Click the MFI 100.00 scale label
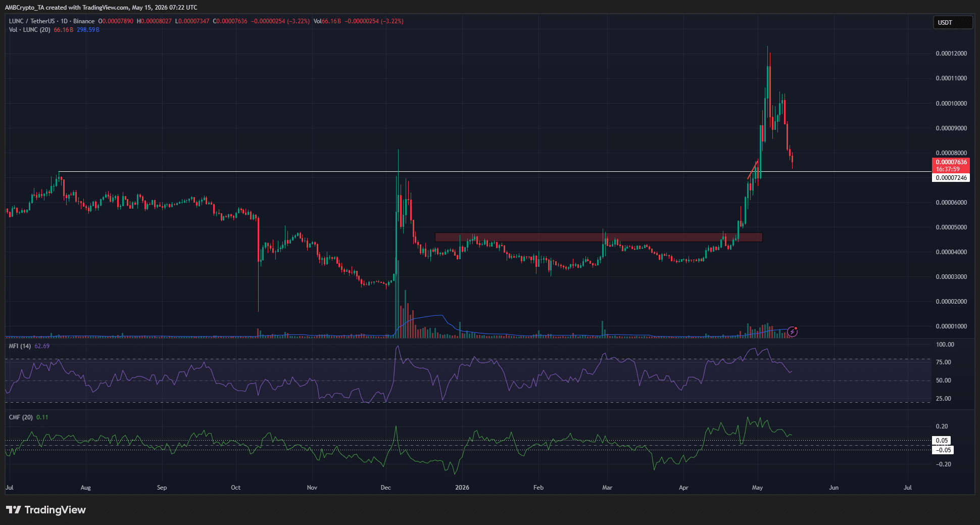This screenshot has width=980, height=525. (945, 345)
